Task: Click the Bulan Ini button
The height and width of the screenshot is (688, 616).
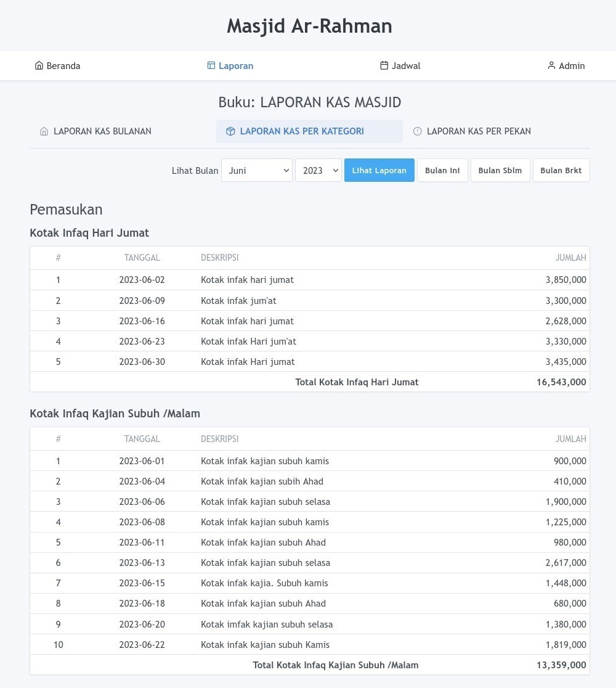Action: (442, 170)
